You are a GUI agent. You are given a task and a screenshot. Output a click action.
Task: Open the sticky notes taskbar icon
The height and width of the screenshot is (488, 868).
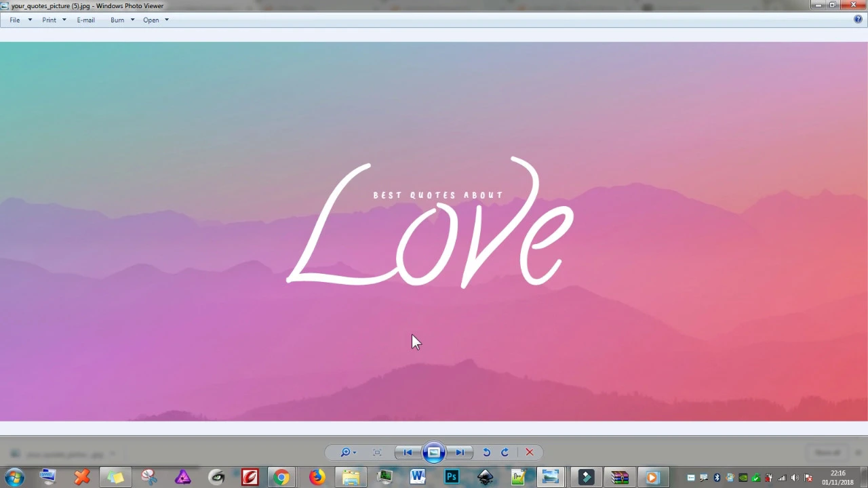(x=115, y=478)
